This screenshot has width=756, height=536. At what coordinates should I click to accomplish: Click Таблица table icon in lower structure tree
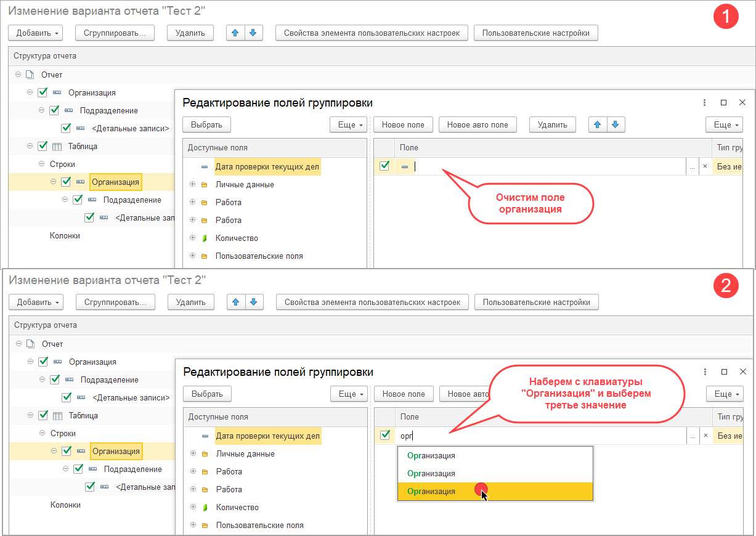point(58,416)
